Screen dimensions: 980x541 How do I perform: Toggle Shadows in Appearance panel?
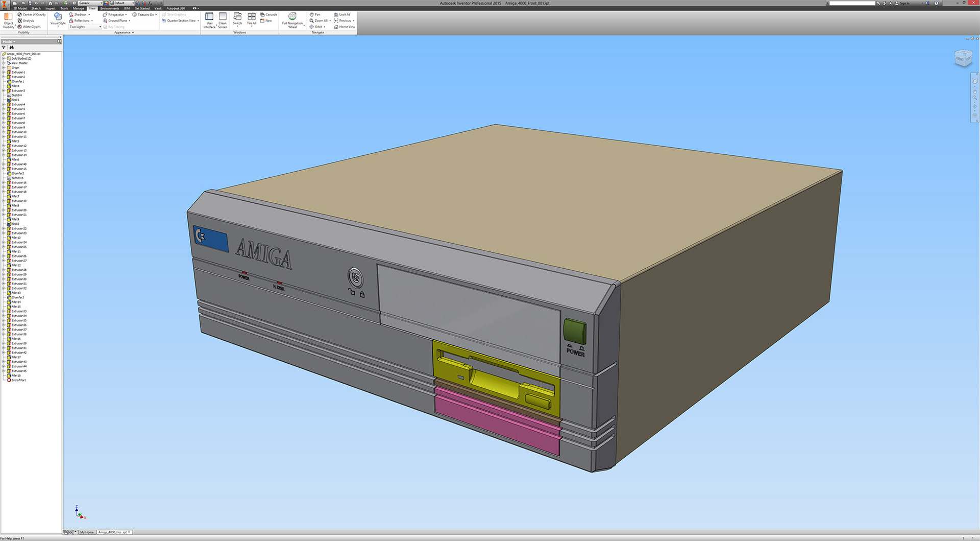pos(79,14)
